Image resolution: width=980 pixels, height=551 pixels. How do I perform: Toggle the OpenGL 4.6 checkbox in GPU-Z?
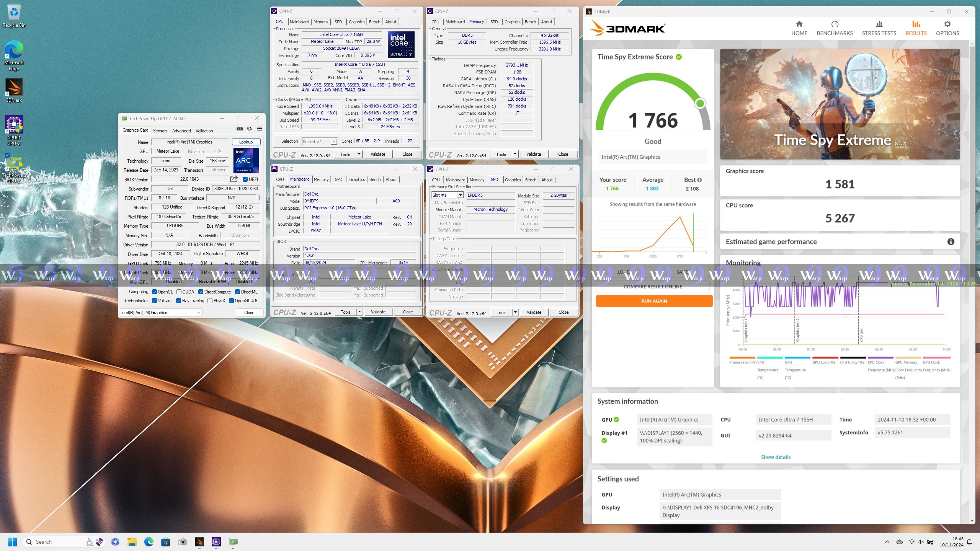click(x=231, y=301)
